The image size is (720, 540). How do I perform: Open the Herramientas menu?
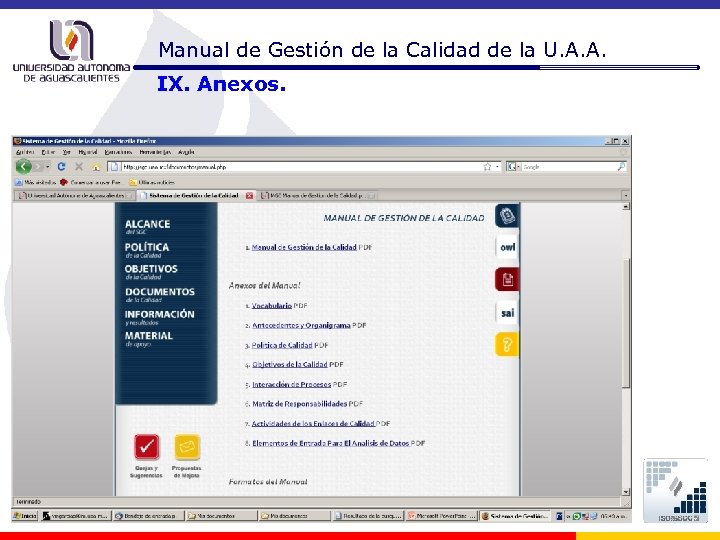point(155,152)
